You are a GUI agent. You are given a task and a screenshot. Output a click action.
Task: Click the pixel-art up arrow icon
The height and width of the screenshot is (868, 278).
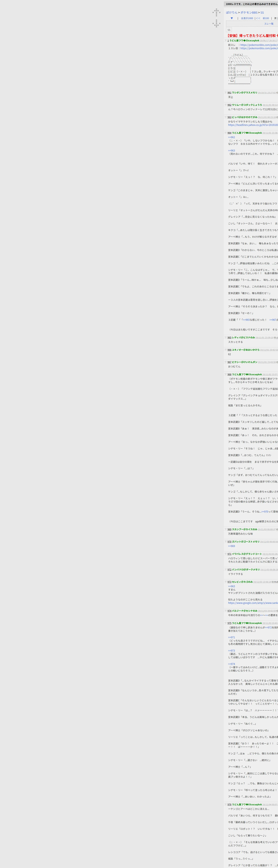(x=216, y=12)
